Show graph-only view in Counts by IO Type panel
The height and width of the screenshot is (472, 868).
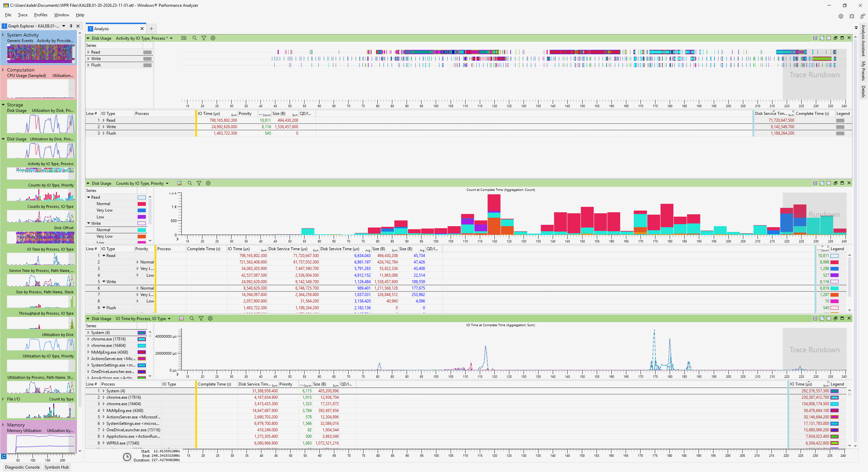[x=822, y=183]
